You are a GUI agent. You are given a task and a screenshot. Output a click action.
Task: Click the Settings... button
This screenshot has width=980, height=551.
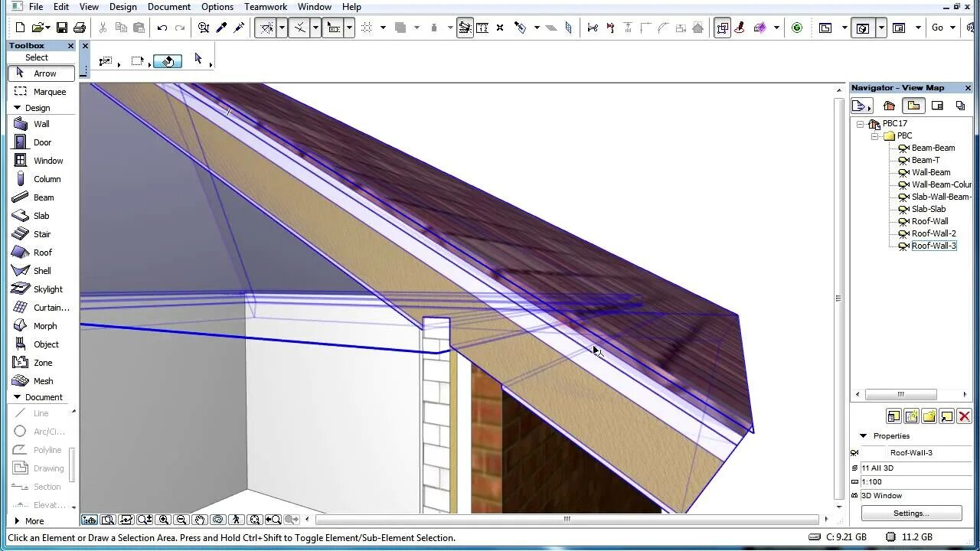click(x=910, y=514)
